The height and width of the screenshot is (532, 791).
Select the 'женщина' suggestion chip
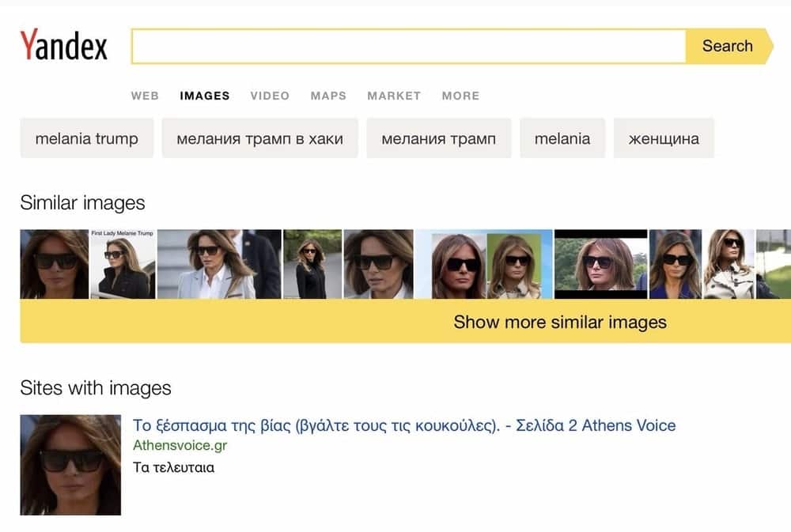tap(664, 138)
